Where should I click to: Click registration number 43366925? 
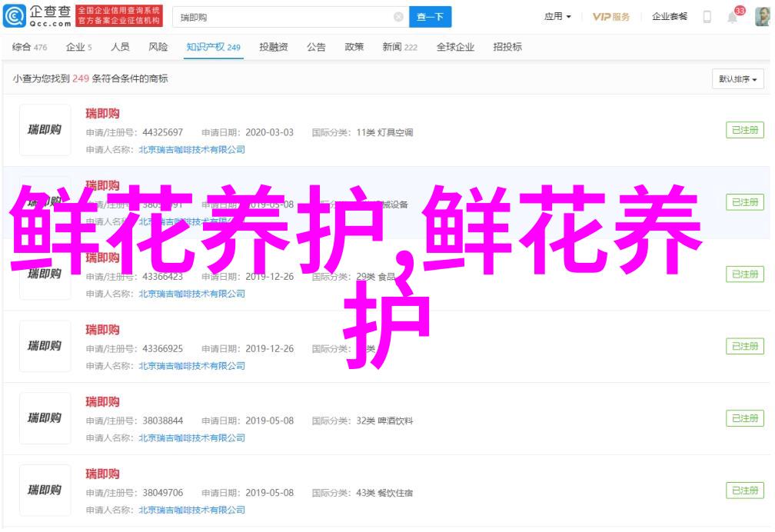[163, 348]
